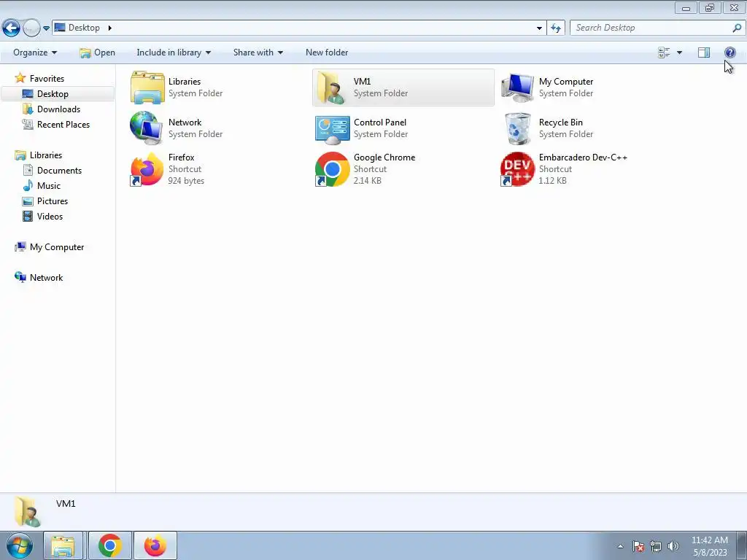Click the network tray icon
The width and height of the screenshot is (747, 560).
(656, 546)
